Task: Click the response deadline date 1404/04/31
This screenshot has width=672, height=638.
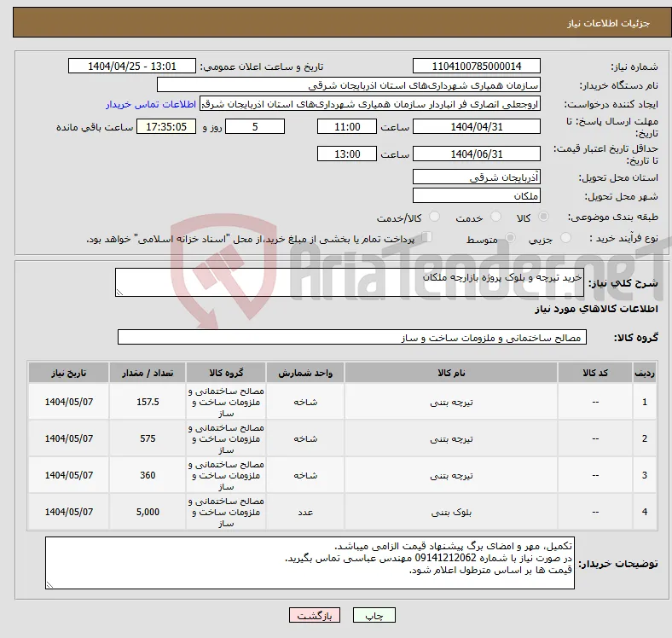Action: [476, 126]
